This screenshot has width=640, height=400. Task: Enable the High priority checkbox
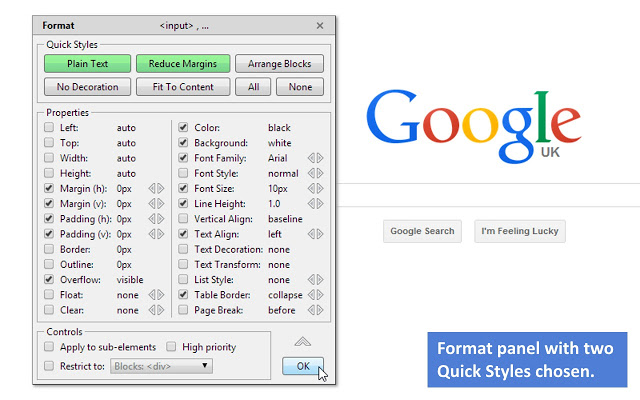(x=171, y=347)
